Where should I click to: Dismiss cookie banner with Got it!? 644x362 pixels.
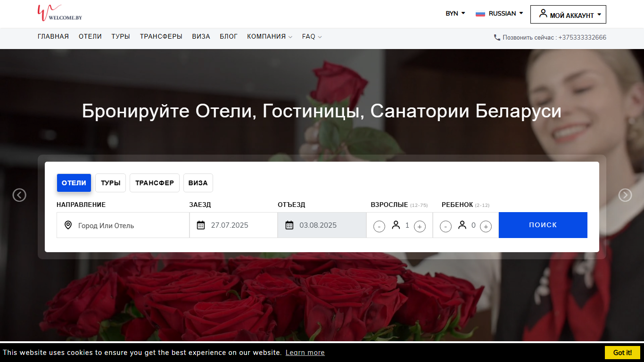(x=622, y=353)
